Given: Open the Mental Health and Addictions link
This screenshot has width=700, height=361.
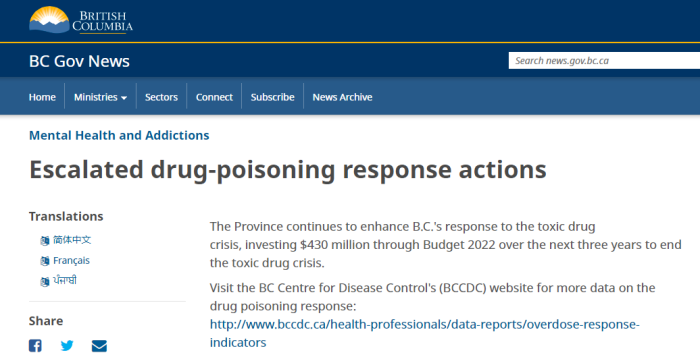Looking at the screenshot, I should [x=119, y=135].
